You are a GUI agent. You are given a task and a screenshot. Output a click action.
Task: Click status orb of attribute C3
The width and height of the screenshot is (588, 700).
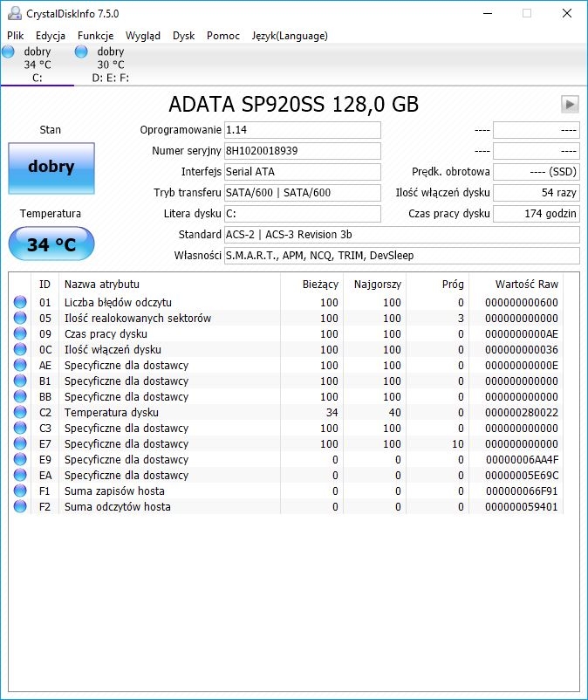pyautogui.click(x=20, y=428)
